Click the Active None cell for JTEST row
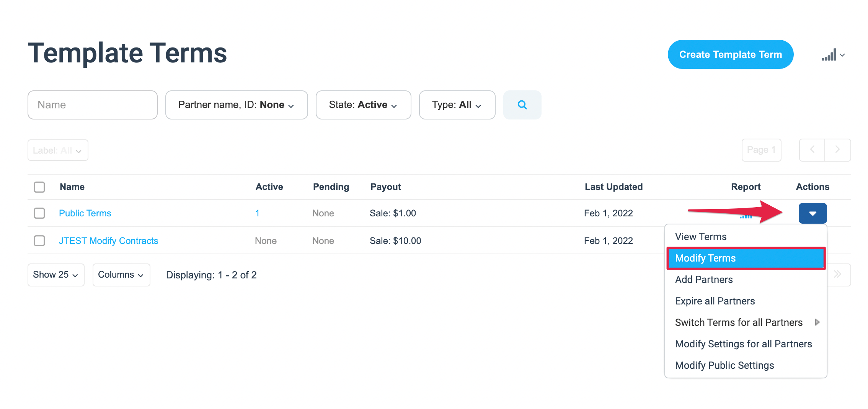 [x=266, y=241]
